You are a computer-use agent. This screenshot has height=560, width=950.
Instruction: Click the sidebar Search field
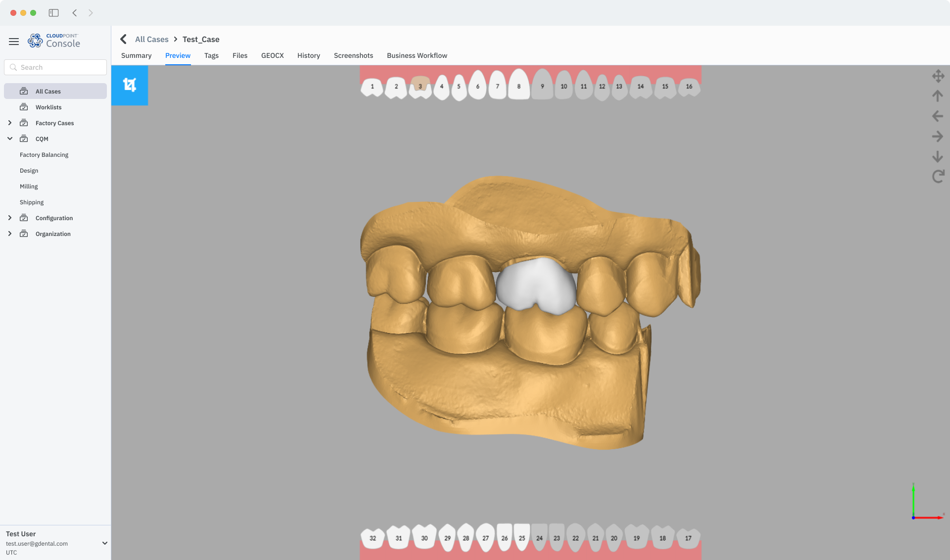(55, 67)
